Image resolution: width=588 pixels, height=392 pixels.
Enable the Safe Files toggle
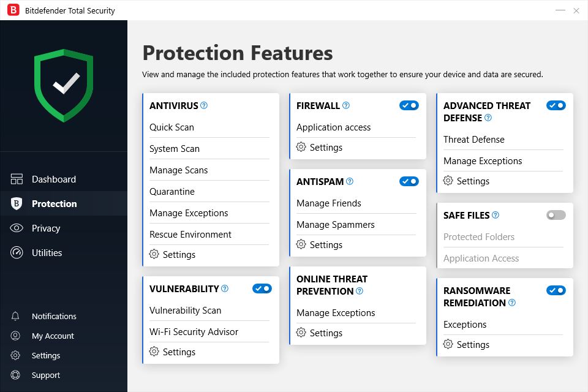tap(556, 215)
